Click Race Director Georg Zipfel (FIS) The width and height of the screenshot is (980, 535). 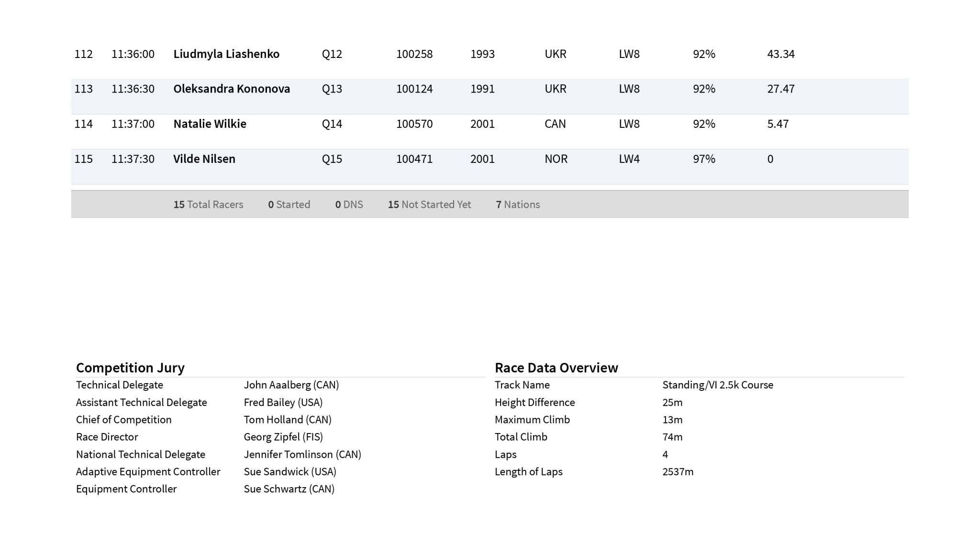tap(283, 437)
